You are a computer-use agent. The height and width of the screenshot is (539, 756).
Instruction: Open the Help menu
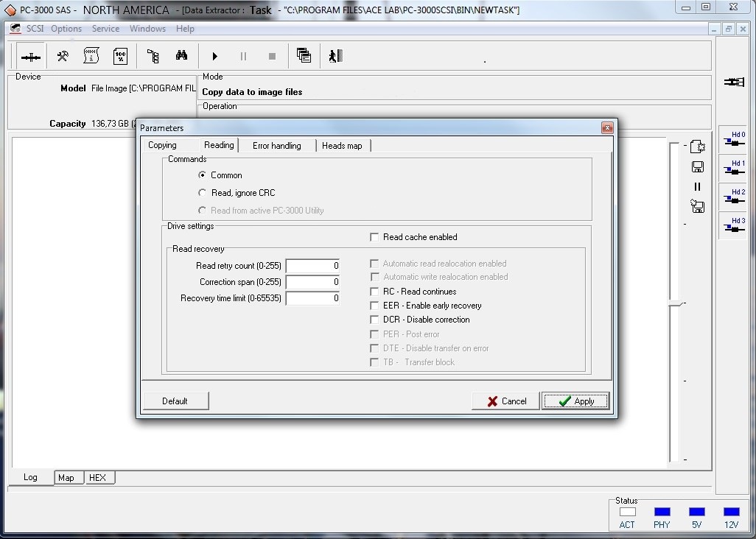pos(185,29)
